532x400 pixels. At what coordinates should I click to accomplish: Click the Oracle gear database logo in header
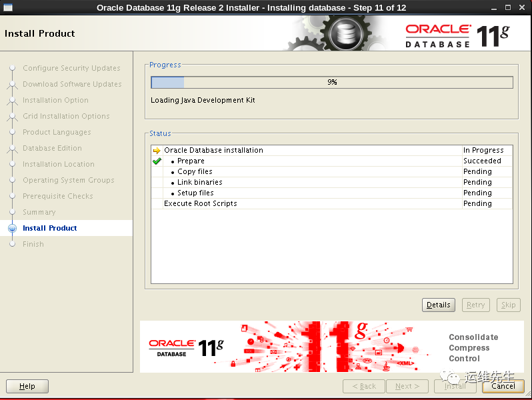point(346,33)
